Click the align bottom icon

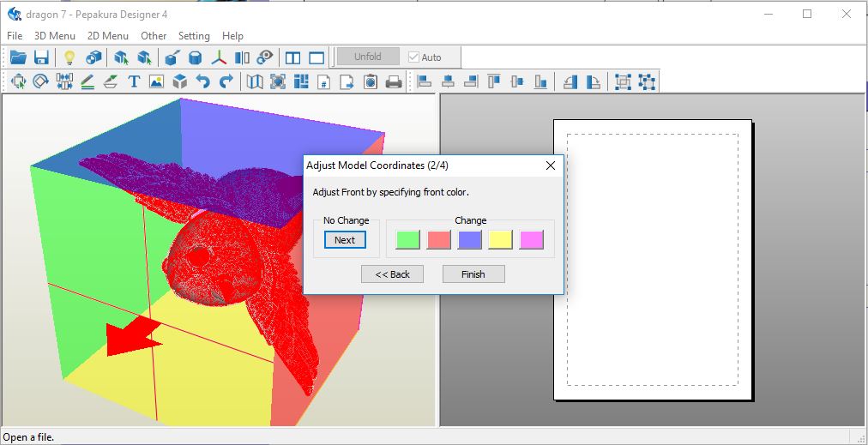(x=540, y=82)
